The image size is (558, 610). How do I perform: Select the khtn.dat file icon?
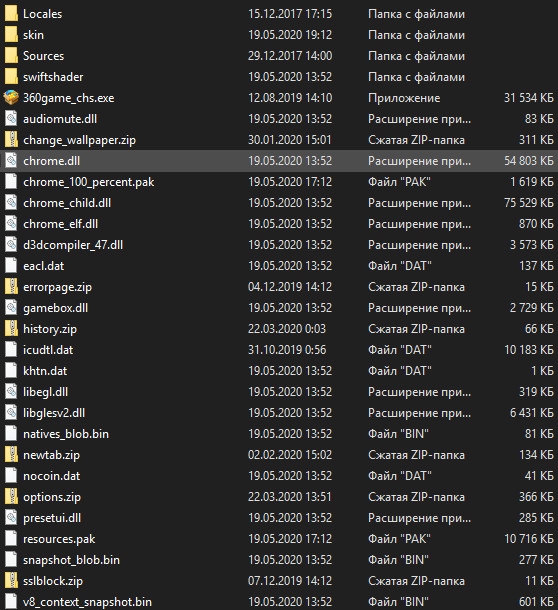point(11,371)
